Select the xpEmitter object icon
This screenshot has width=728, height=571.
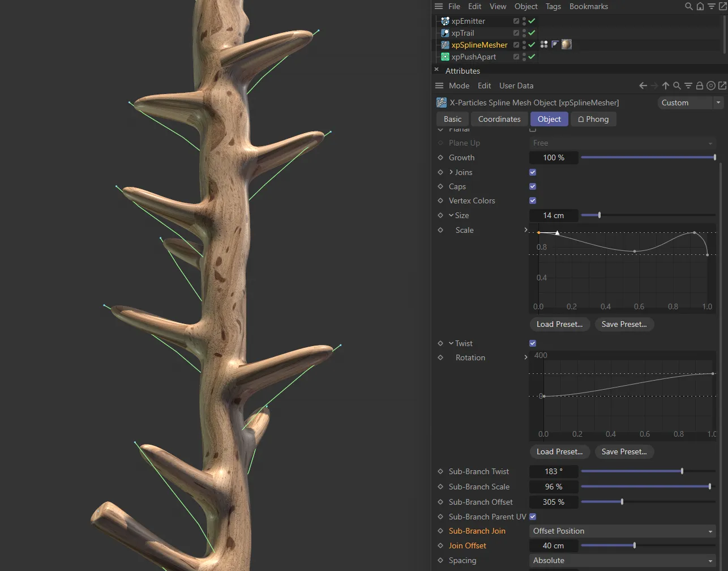click(444, 21)
